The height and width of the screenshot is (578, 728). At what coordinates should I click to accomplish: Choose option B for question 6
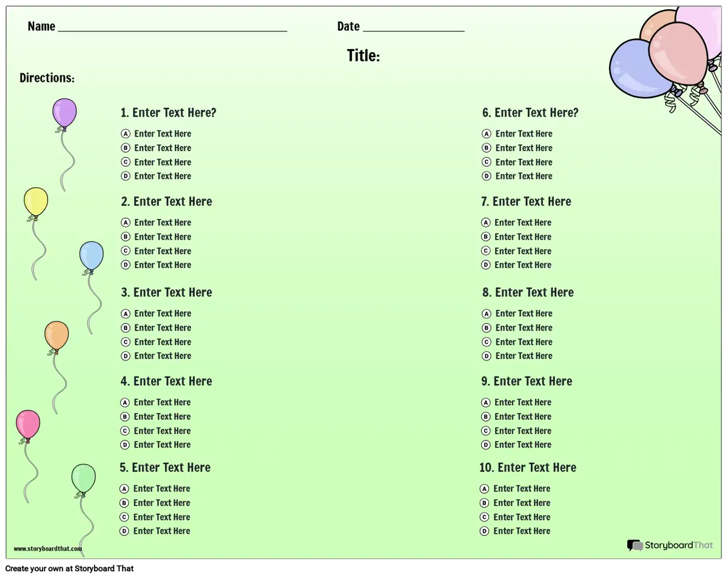click(x=487, y=148)
